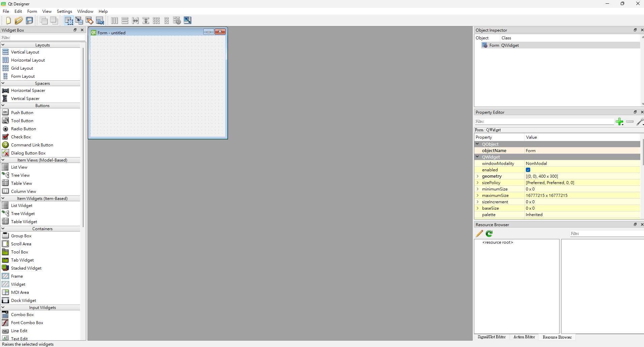
Task: Expand the maximumSize property row
Action: [x=477, y=196]
